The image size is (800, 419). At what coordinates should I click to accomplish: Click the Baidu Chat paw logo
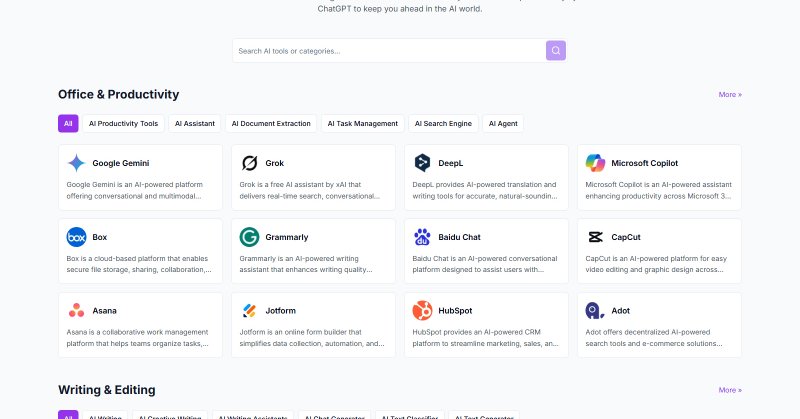pos(422,237)
